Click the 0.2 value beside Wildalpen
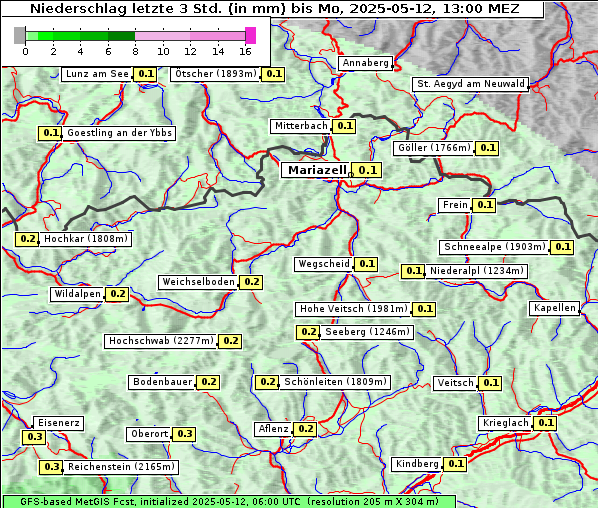The height and width of the screenshot is (508, 598). tap(117, 294)
